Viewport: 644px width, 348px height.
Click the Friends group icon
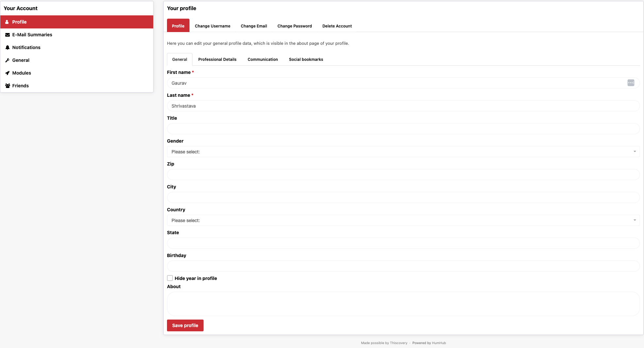pyautogui.click(x=8, y=86)
